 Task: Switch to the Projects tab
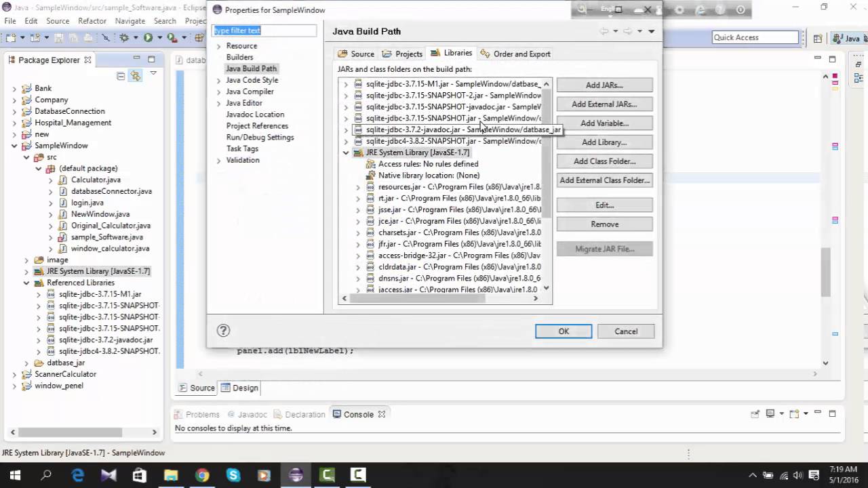tap(403, 54)
